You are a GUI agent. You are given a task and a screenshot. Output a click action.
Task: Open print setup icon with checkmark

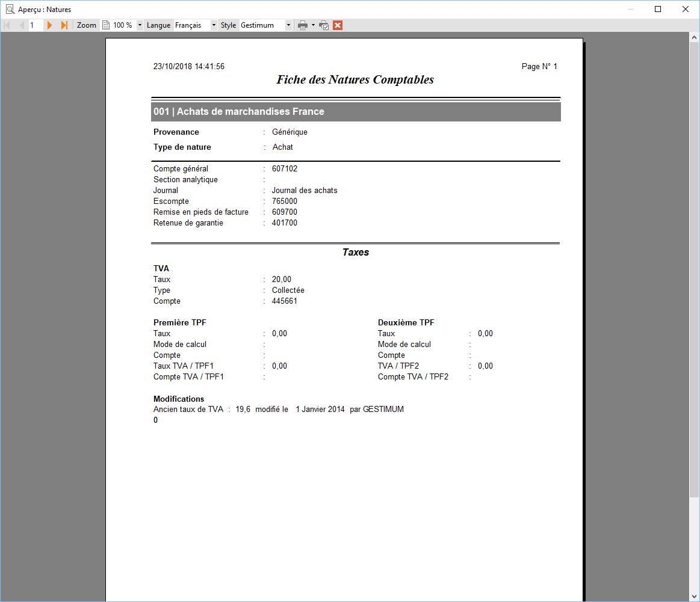[324, 25]
